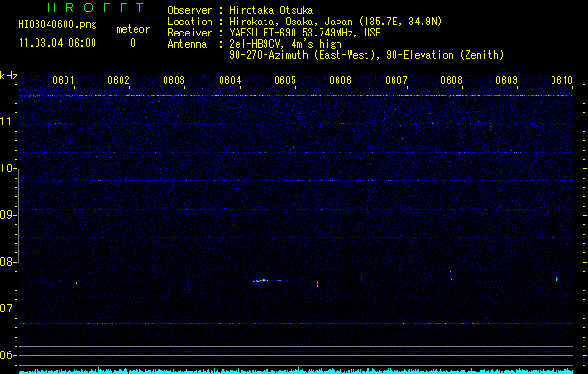This screenshot has height=374, width=588.
Task: Click the red vertical echo after 0605
Action: 317,284
